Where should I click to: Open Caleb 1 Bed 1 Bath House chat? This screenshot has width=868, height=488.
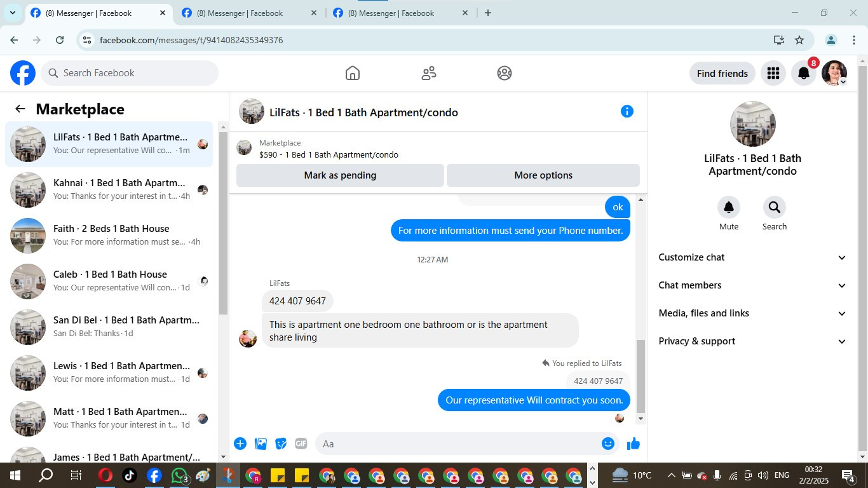tap(109, 281)
